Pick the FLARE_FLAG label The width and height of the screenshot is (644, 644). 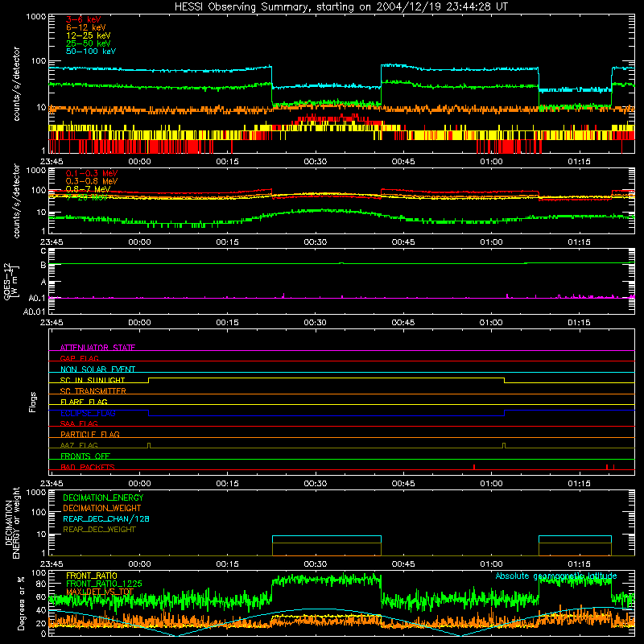[84, 402]
